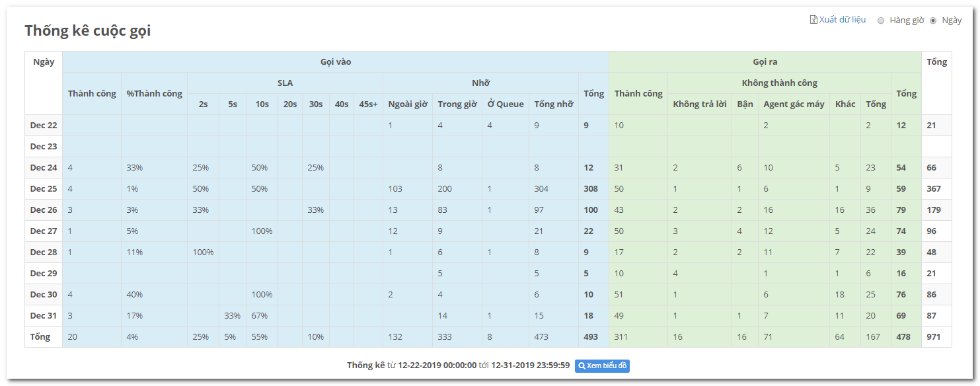Select the Ngày radio button
Image resolution: width=980 pixels, height=386 pixels.
tap(933, 20)
